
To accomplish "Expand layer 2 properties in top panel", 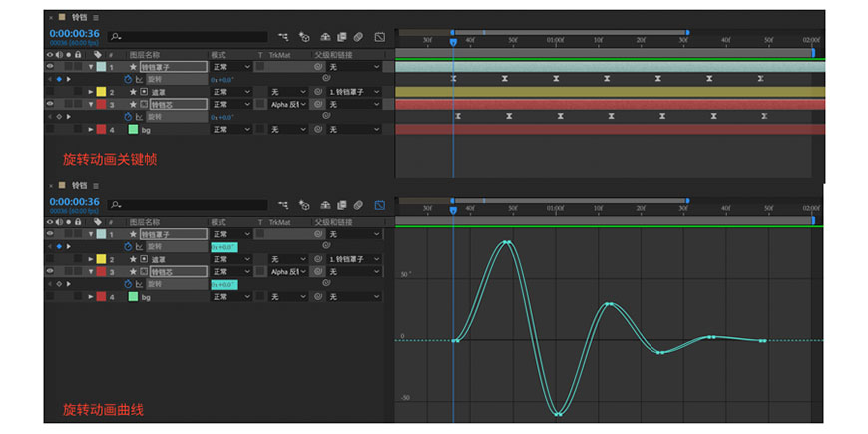I will coord(91,92).
